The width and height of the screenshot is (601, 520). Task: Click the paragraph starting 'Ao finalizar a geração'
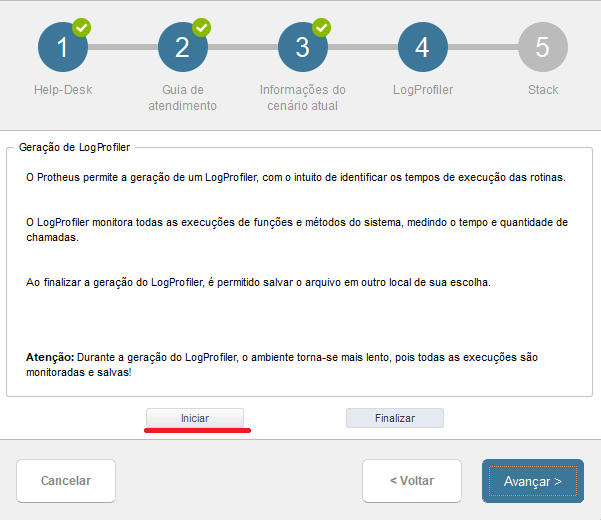point(258,282)
